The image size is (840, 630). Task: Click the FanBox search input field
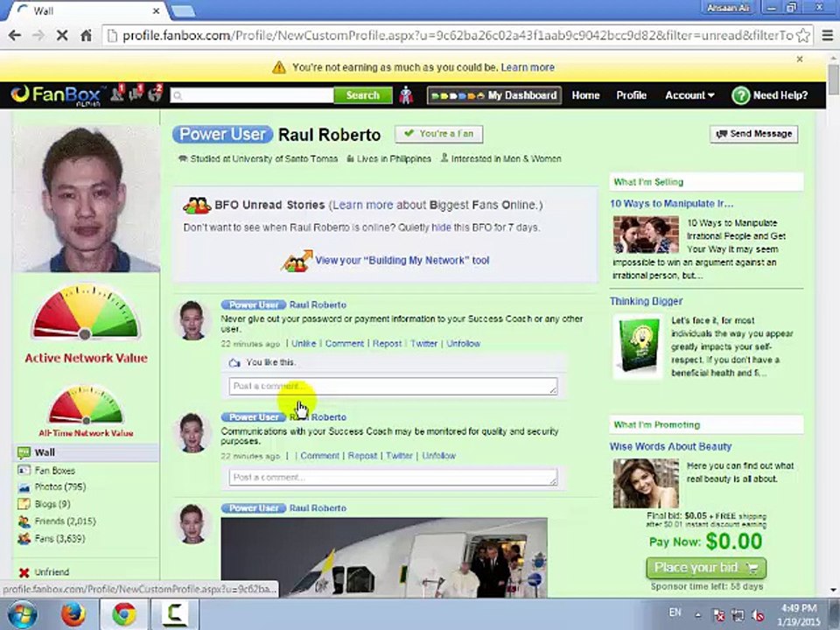(252, 95)
